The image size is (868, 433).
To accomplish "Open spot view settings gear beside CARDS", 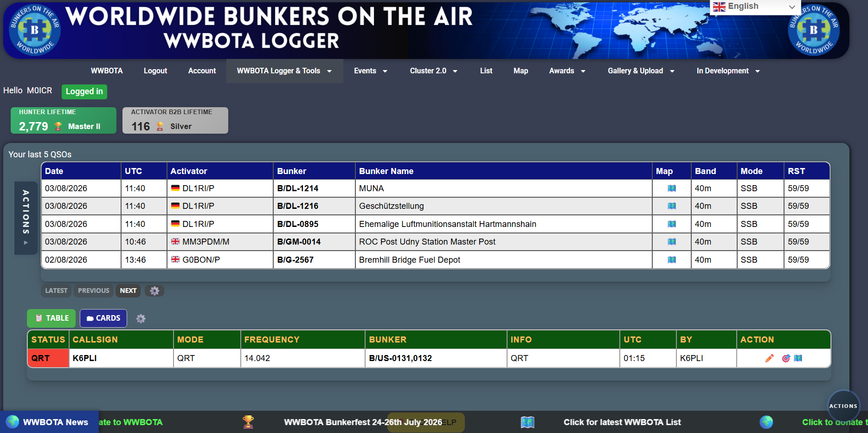I will 141,319.
